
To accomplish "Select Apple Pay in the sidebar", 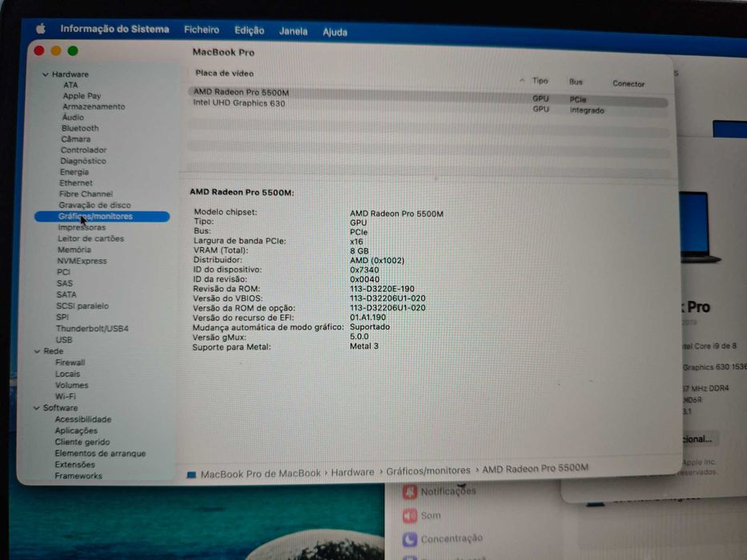I will pyautogui.click(x=82, y=96).
